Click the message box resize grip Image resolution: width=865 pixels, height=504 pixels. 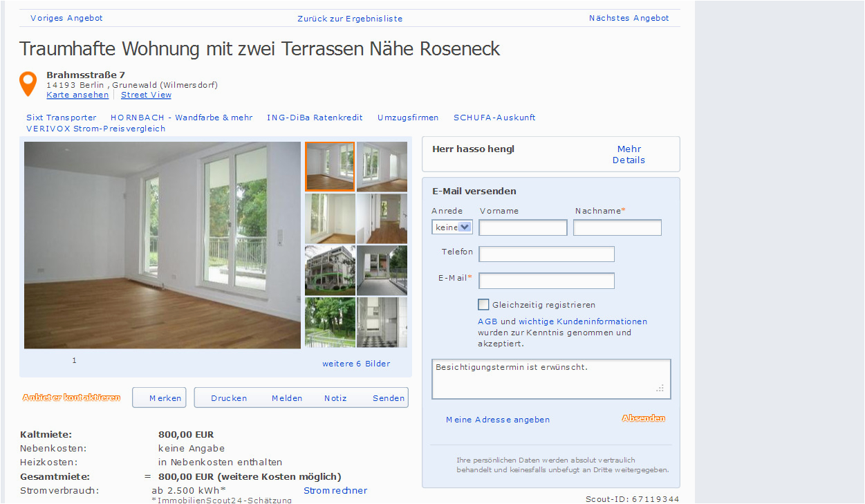tap(660, 389)
